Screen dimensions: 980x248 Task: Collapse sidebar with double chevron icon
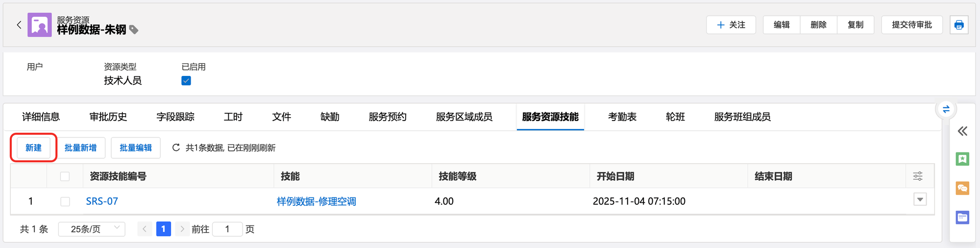click(x=962, y=131)
